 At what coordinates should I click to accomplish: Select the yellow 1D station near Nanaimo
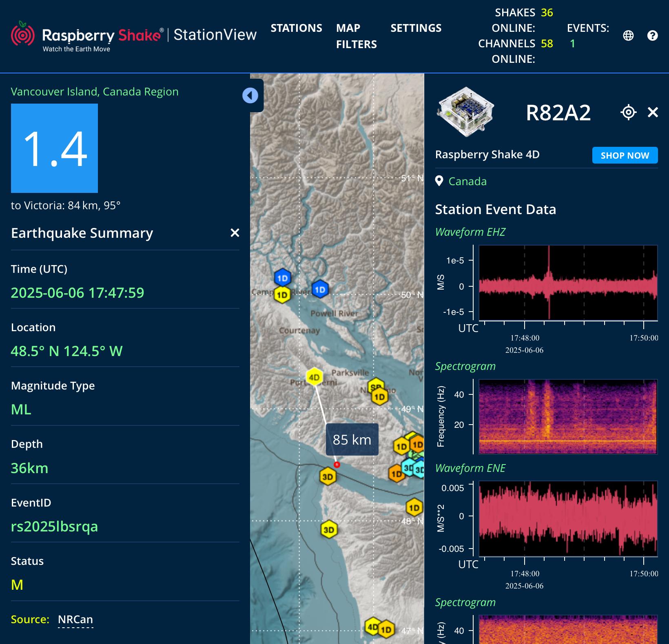coord(380,397)
